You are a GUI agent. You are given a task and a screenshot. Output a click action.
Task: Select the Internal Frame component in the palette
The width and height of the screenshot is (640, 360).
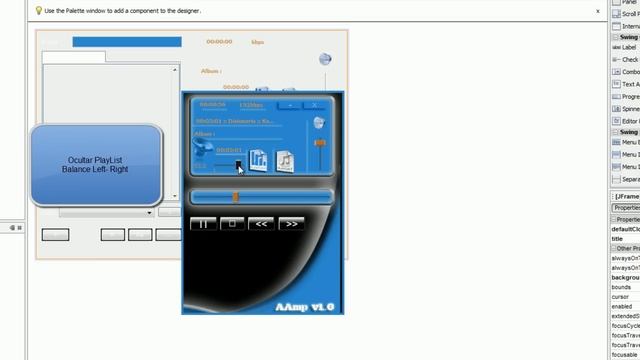[625, 27]
